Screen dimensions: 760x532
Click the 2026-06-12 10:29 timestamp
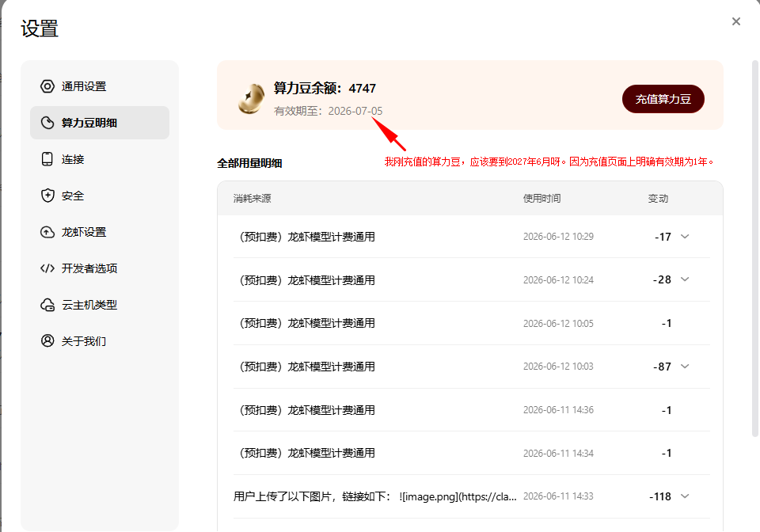coord(558,237)
